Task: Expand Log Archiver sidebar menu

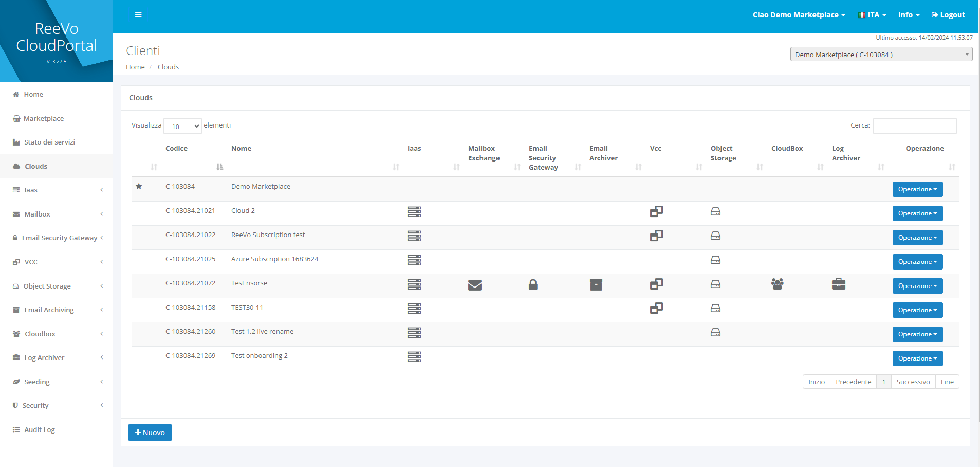Action: (57, 357)
